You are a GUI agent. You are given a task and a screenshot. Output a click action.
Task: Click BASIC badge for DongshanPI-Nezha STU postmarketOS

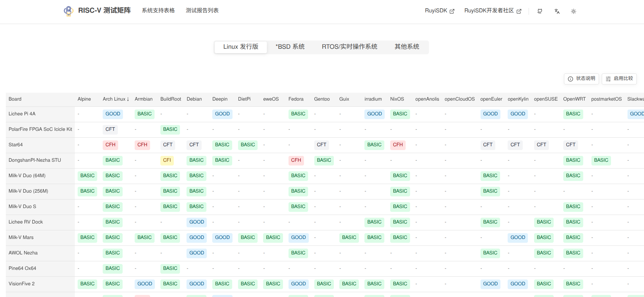(601, 160)
